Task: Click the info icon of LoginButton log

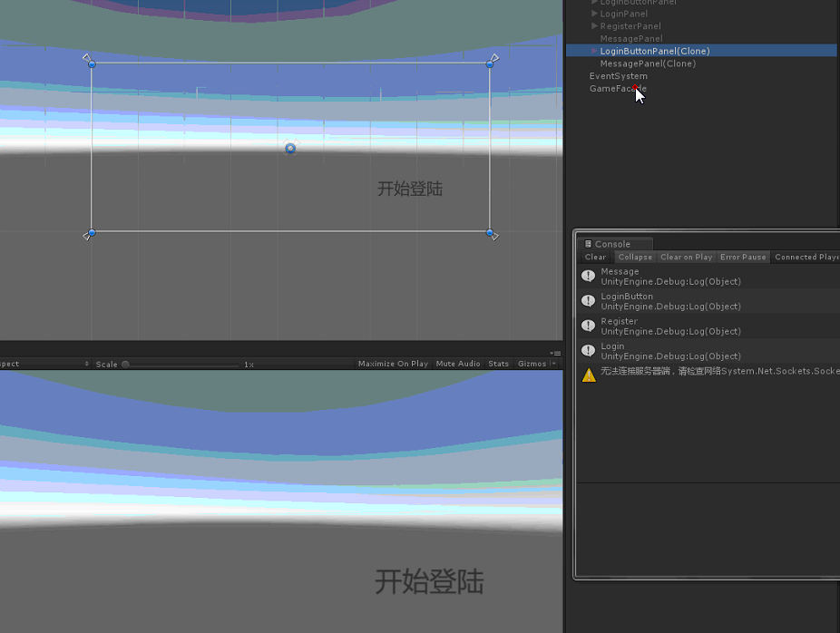Action: tap(588, 301)
